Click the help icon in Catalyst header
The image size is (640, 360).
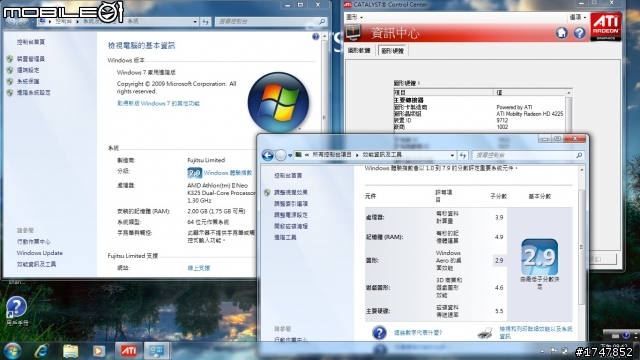point(580,33)
